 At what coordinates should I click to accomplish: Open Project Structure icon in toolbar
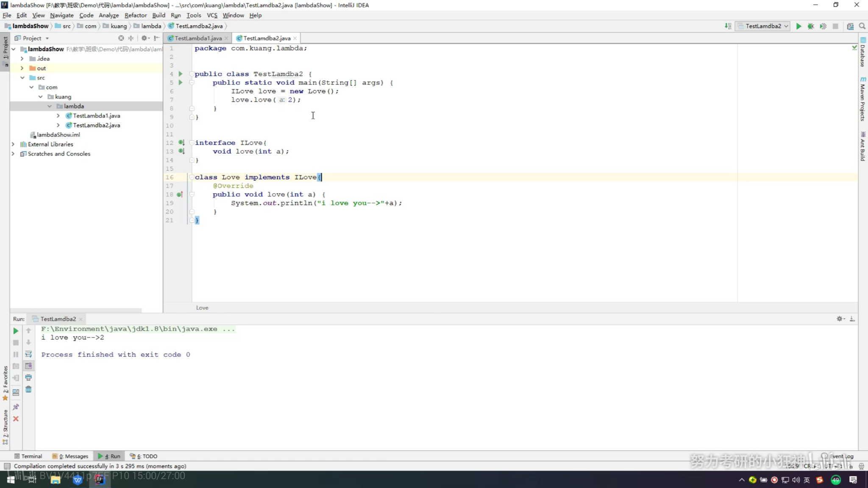click(850, 26)
